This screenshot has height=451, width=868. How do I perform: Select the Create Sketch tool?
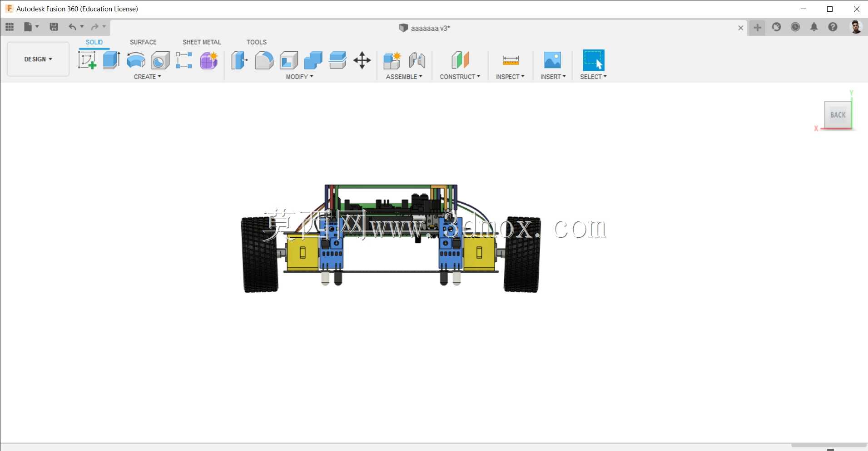(87, 60)
